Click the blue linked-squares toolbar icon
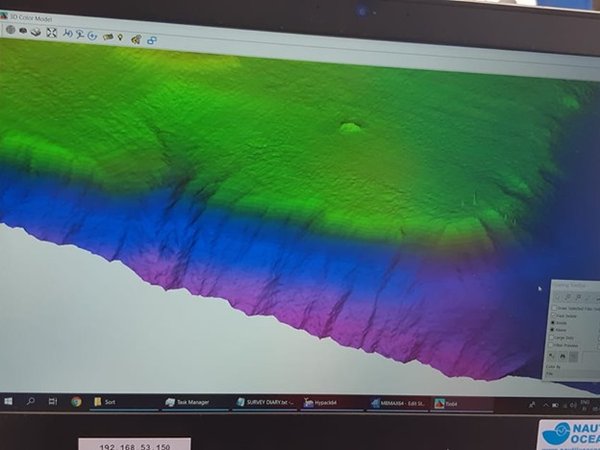Image resolution: width=600 pixels, height=450 pixels. point(152,41)
